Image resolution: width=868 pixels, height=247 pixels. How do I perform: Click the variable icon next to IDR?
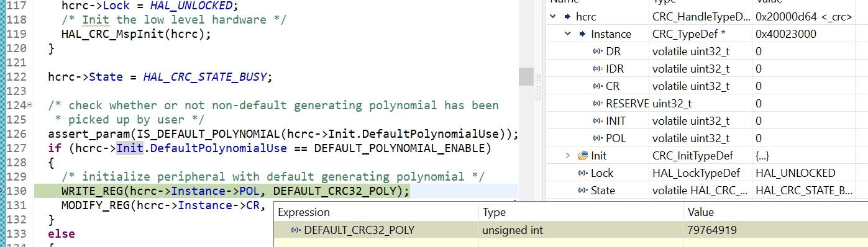click(598, 69)
